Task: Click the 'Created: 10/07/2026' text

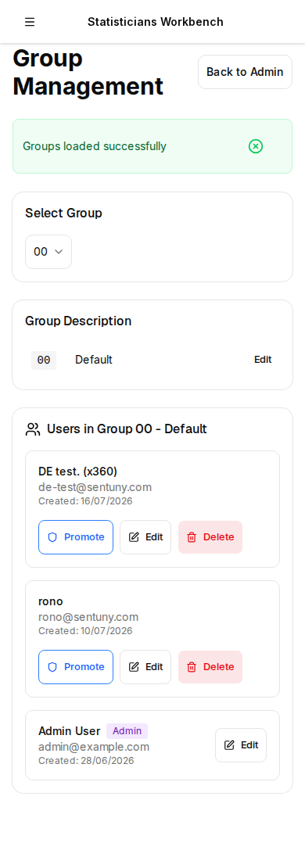Action: 85,631
